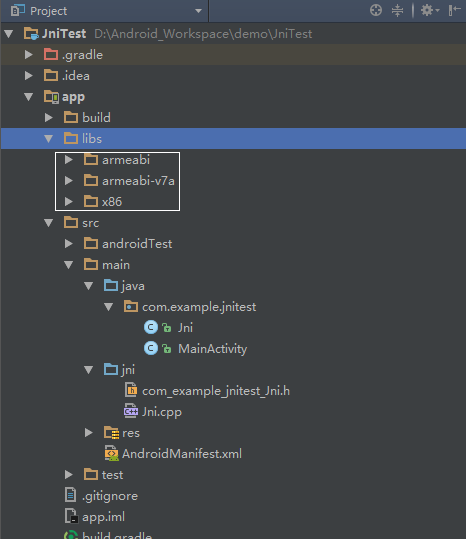Expand the x86 folder arrow
Screen dimensions: 466x539
(x=69, y=201)
